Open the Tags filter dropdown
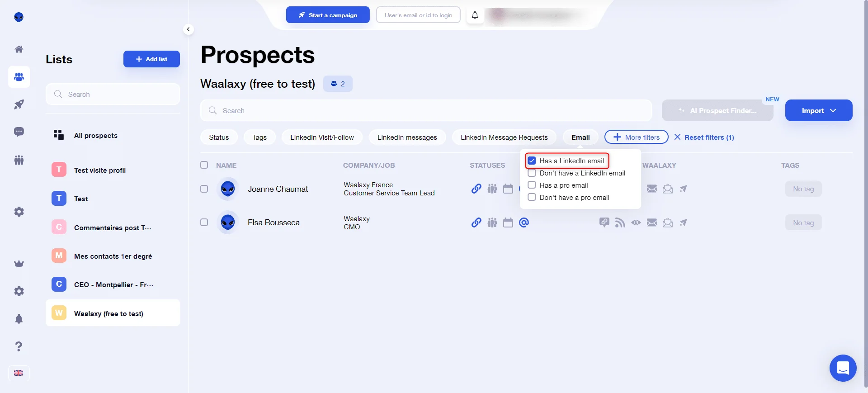 (259, 137)
